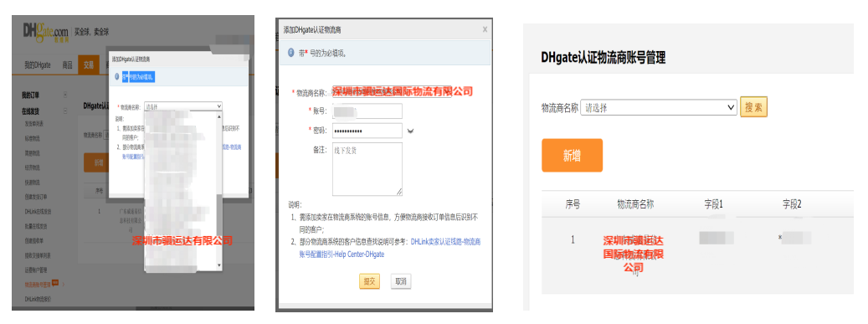Viewport: 868px width, 324px height.
Task: Open DHLink物流报价 in the sidebar
Action: coord(38,299)
